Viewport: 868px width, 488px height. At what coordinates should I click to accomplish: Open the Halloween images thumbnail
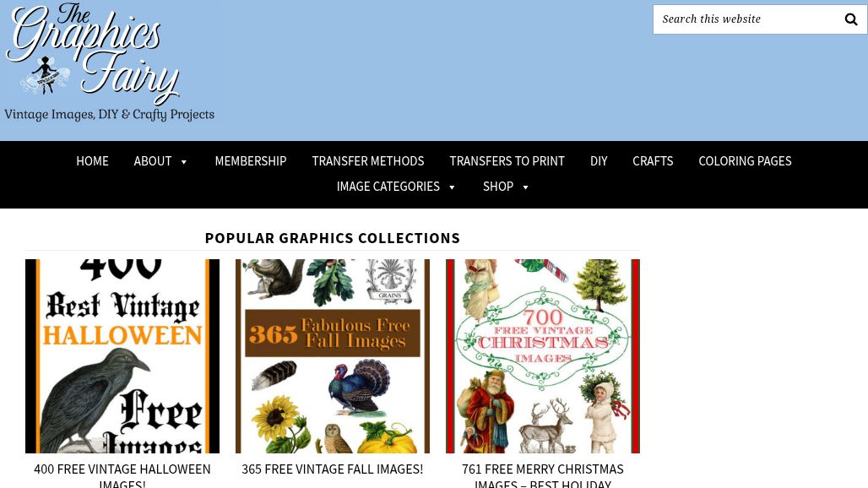(x=122, y=356)
